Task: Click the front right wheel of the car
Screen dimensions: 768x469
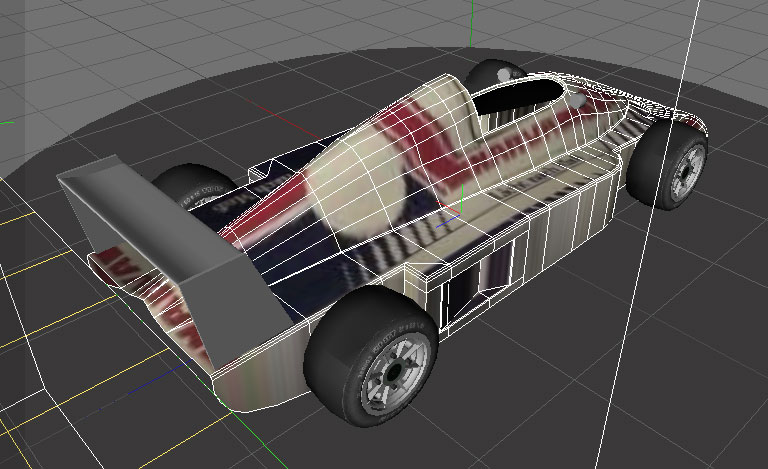Action: (671, 163)
